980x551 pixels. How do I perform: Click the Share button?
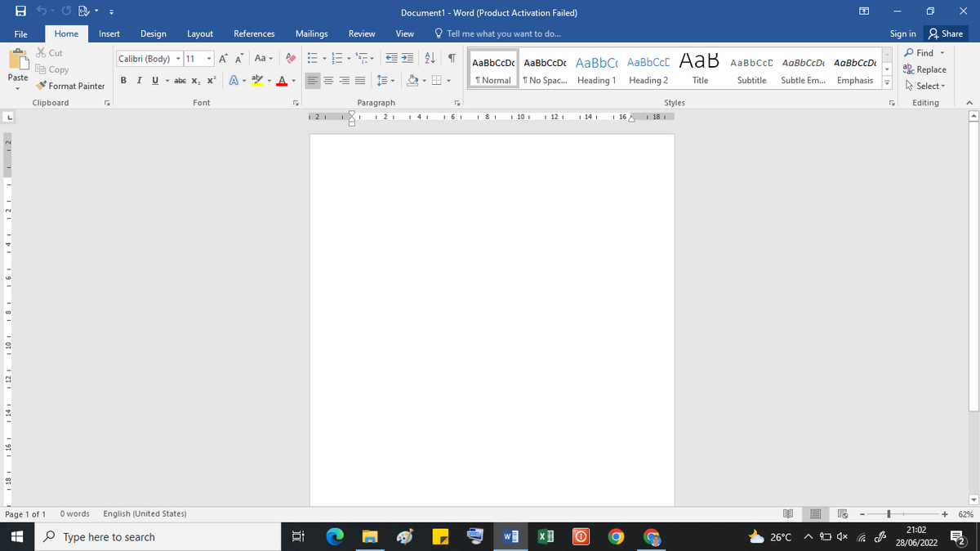[946, 33]
